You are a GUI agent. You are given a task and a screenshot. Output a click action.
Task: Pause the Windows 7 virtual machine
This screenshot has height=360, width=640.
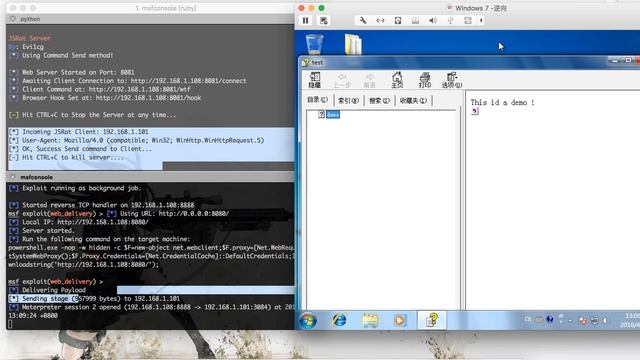pyautogui.click(x=305, y=20)
